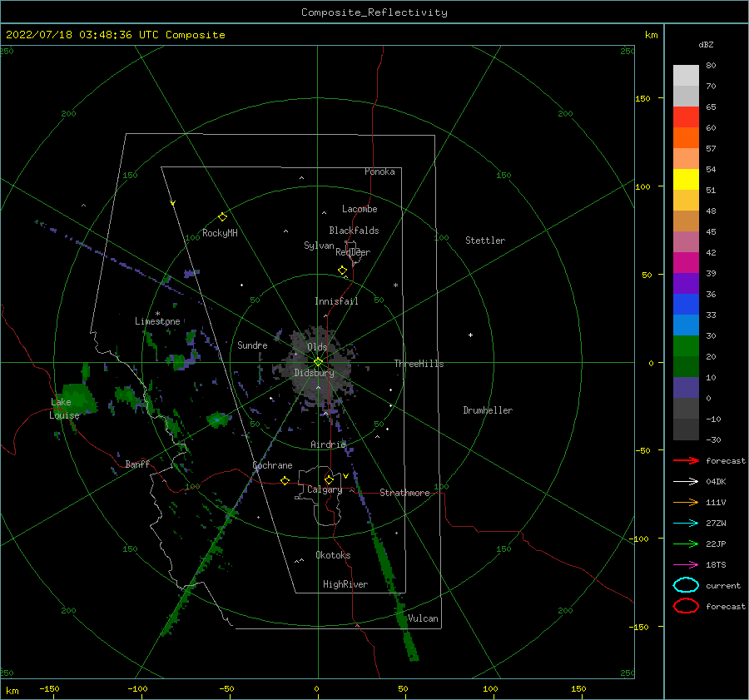This screenshot has width=749, height=700.
Task: Click the cyan 27ZW arrow icon
Action: click(x=686, y=524)
